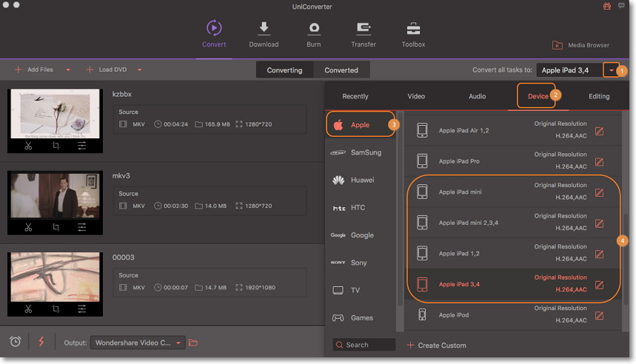Click the device Search field
The height and width of the screenshot is (364, 636).
[x=364, y=345]
